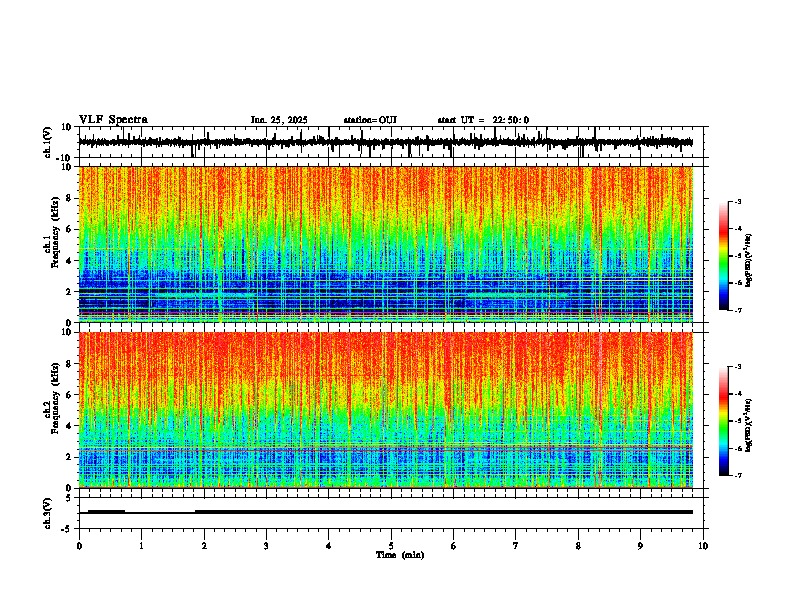Click the "Time (min)" axis label
This screenshot has height=612, width=792.
400,555
